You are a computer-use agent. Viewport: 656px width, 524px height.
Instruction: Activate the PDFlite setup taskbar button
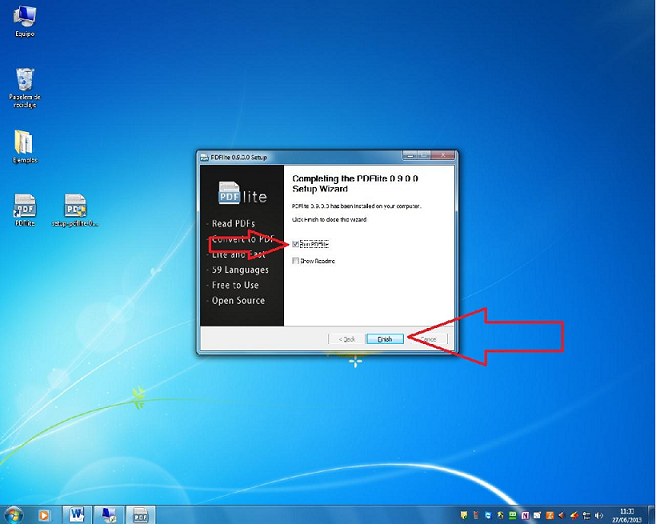coord(141,514)
